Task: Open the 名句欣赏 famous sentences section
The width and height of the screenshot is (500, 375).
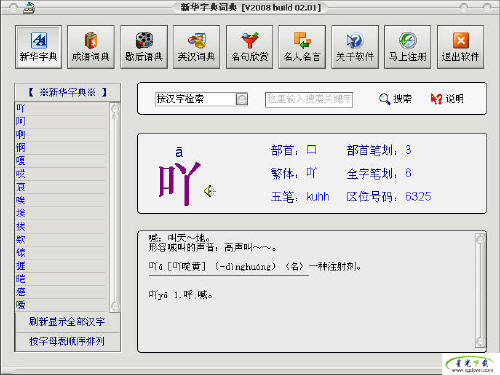Action: [x=249, y=47]
